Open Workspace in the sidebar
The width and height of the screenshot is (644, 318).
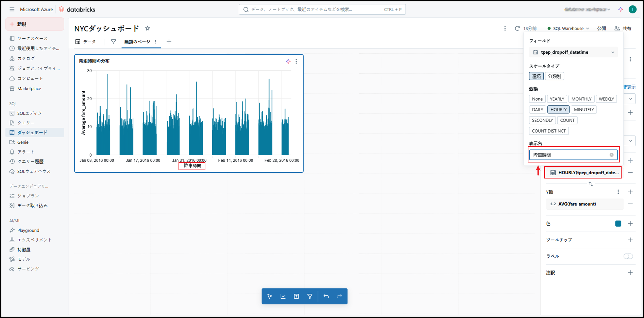click(x=33, y=38)
